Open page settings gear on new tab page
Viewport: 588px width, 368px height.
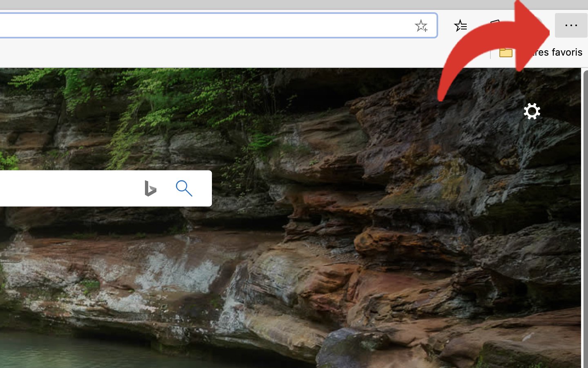(532, 111)
